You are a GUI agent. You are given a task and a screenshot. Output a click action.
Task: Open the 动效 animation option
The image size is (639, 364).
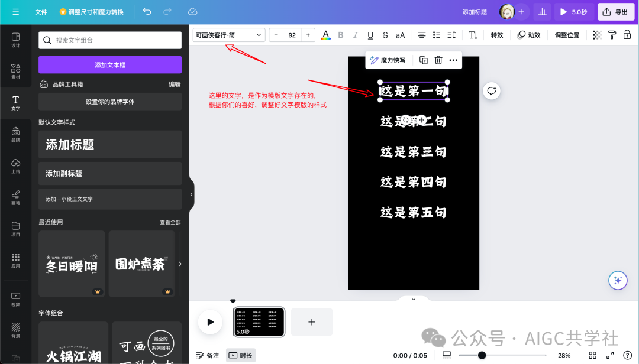(528, 35)
